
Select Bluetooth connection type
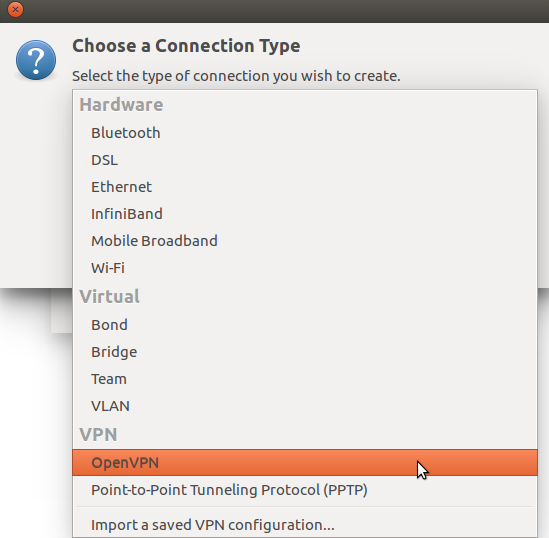pyautogui.click(x=305, y=133)
